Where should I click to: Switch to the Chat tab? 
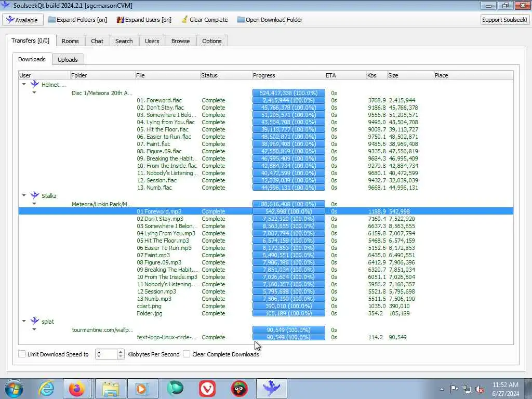point(97,41)
